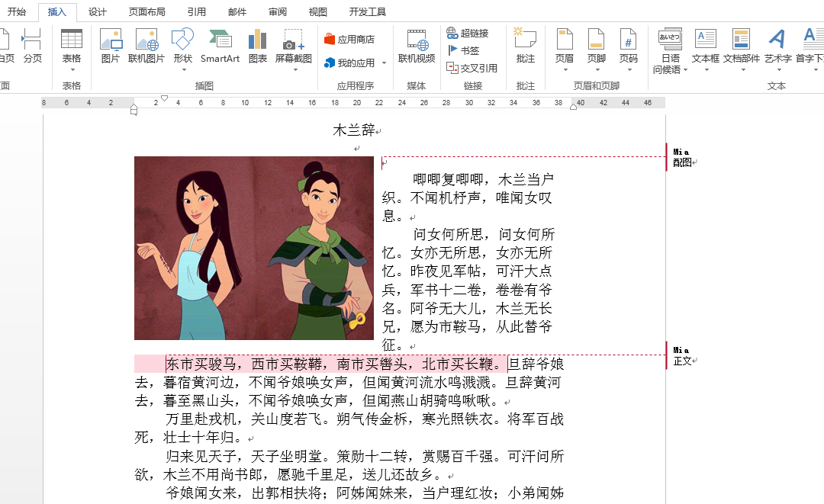The width and height of the screenshot is (824, 504).
Task: Expand the 页眉 dropdown arrow
Action: tap(565, 70)
